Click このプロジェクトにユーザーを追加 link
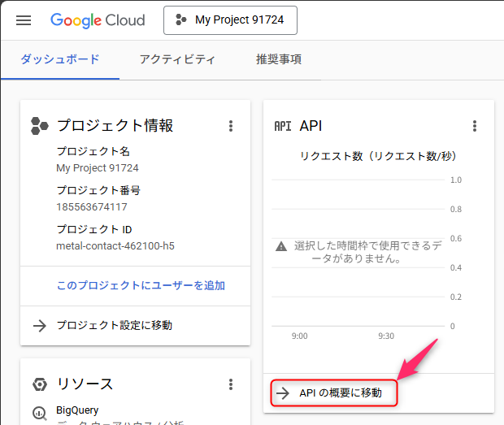504x425 pixels. click(141, 285)
